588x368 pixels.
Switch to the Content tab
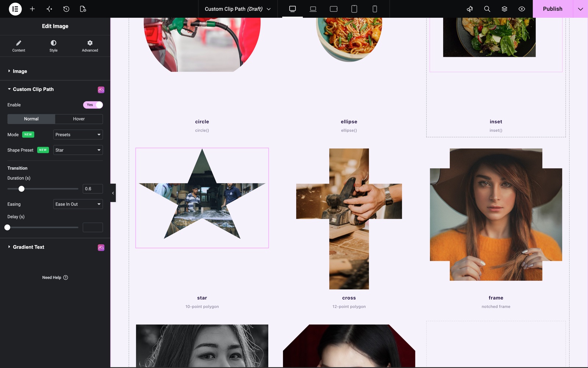[19, 46]
